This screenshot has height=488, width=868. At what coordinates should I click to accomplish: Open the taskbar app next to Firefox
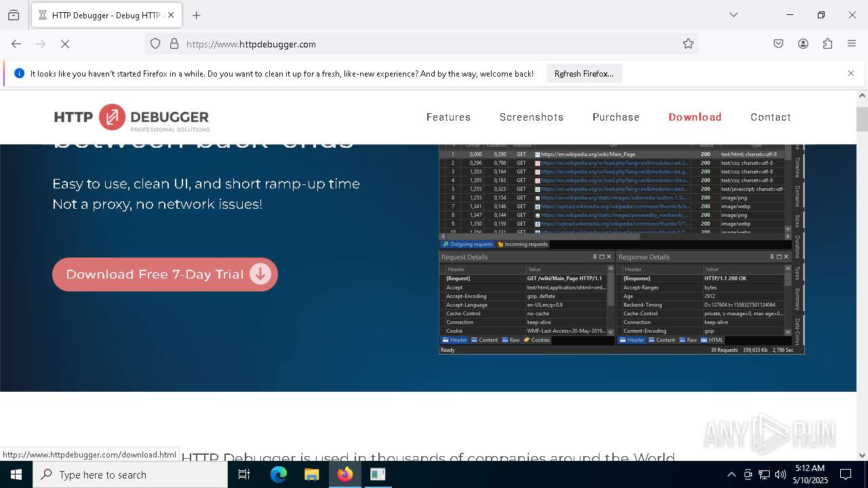point(378,474)
